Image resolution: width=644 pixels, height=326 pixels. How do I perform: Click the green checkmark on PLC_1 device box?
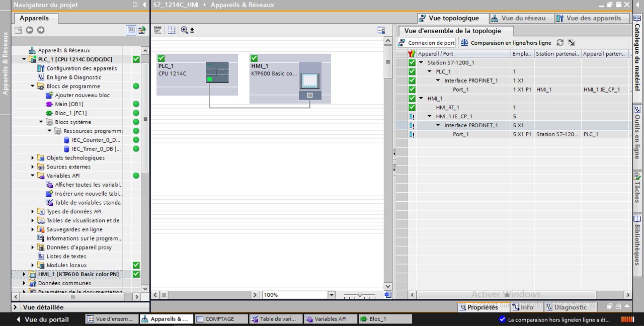(x=161, y=58)
